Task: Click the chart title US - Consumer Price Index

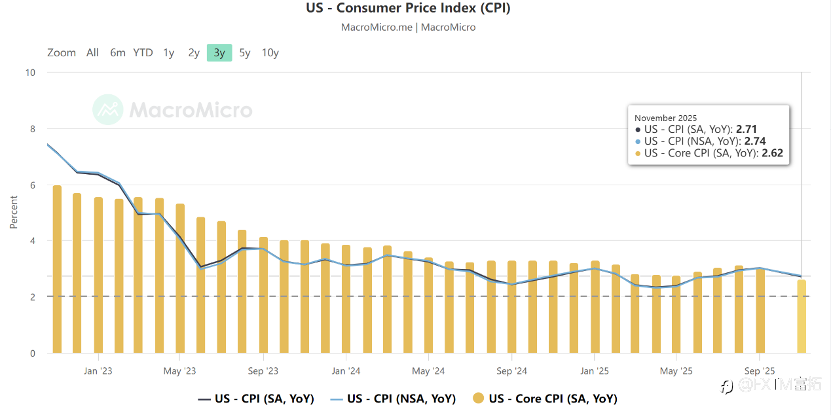Action: tap(415, 9)
